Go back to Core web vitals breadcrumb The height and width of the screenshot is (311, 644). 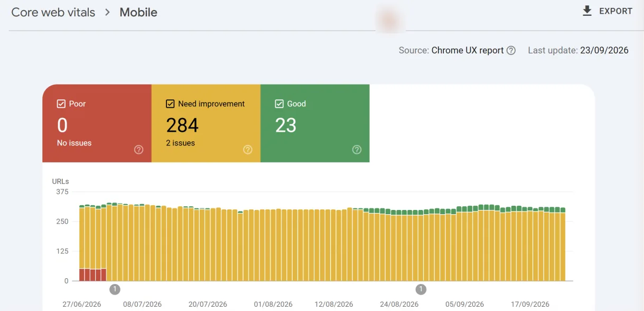(x=53, y=12)
